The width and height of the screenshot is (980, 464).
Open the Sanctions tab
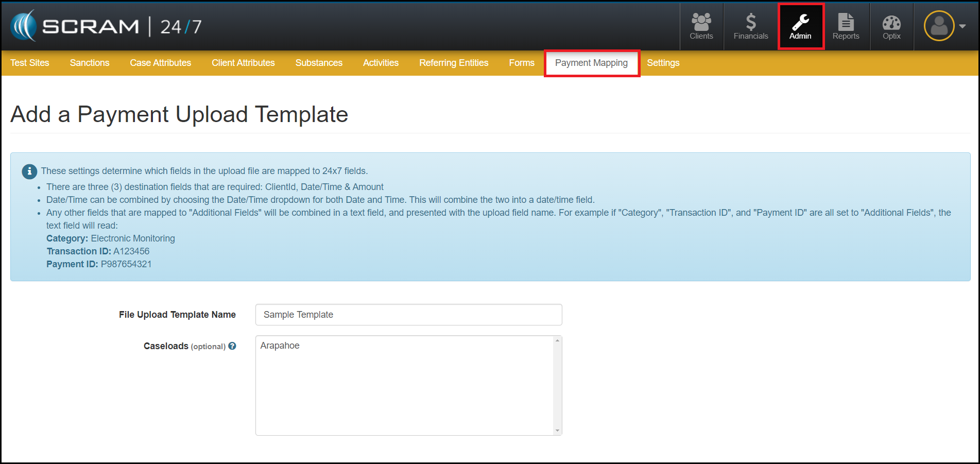pyautogui.click(x=90, y=63)
